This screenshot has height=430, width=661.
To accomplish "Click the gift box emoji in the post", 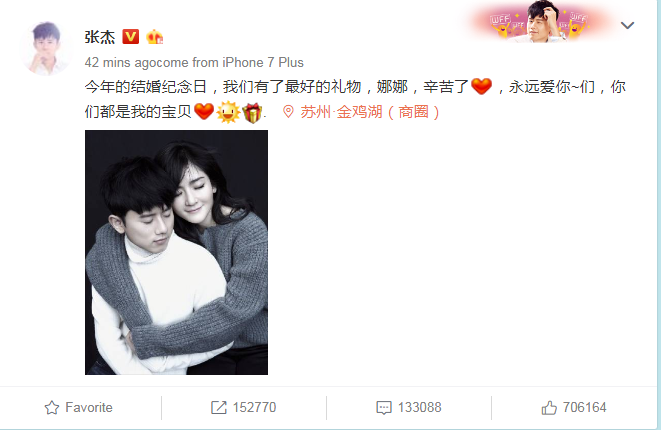I will tap(253, 112).
